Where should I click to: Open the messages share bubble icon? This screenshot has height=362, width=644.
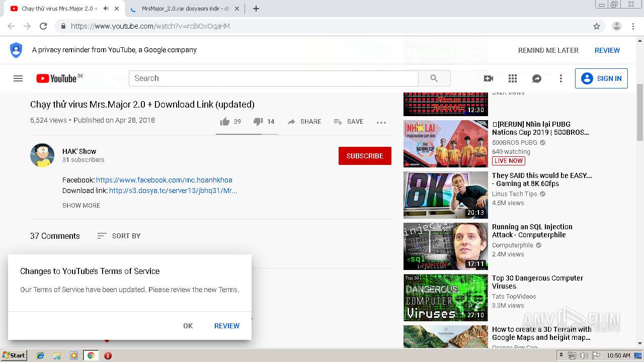tap(537, 78)
